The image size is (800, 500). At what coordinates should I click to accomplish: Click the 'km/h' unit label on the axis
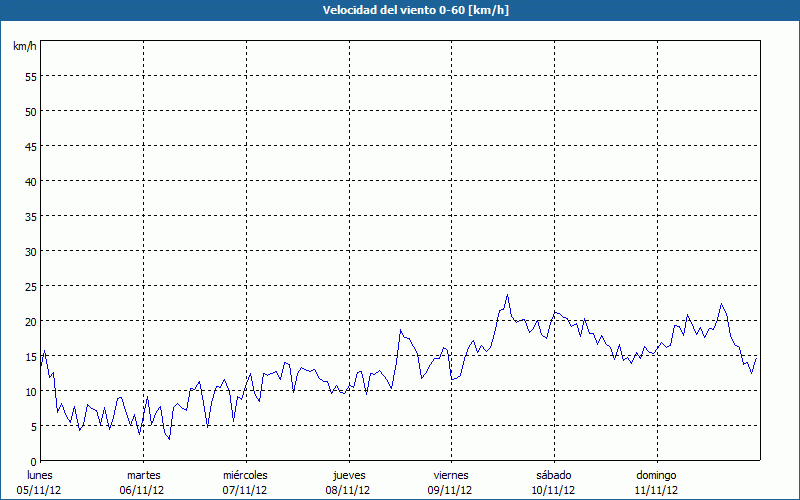(x=24, y=47)
